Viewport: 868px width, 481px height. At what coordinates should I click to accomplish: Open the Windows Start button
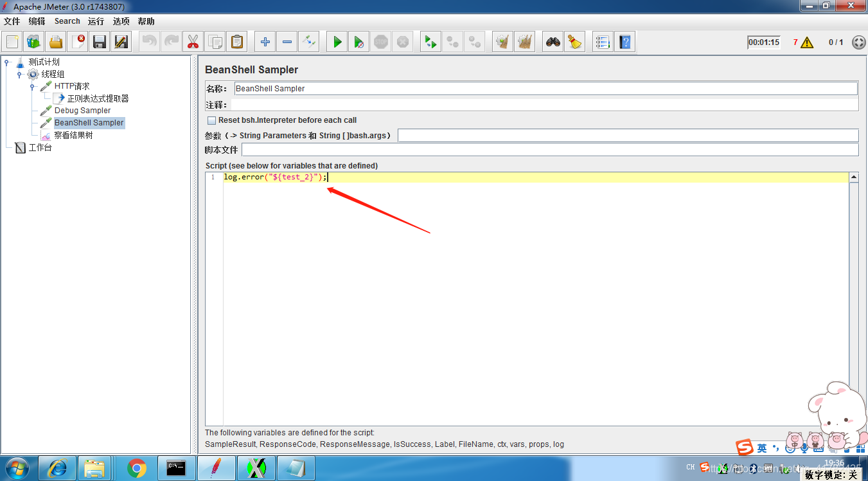pos(17,467)
